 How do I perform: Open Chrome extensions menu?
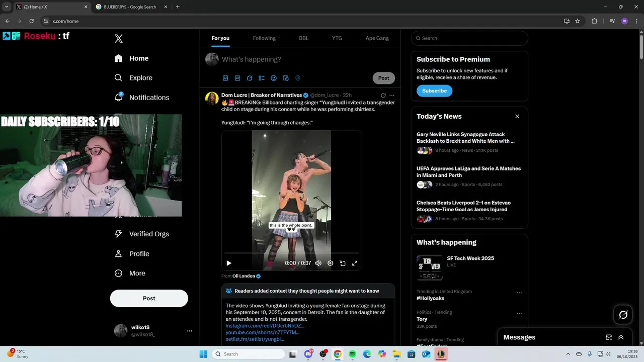(595, 21)
